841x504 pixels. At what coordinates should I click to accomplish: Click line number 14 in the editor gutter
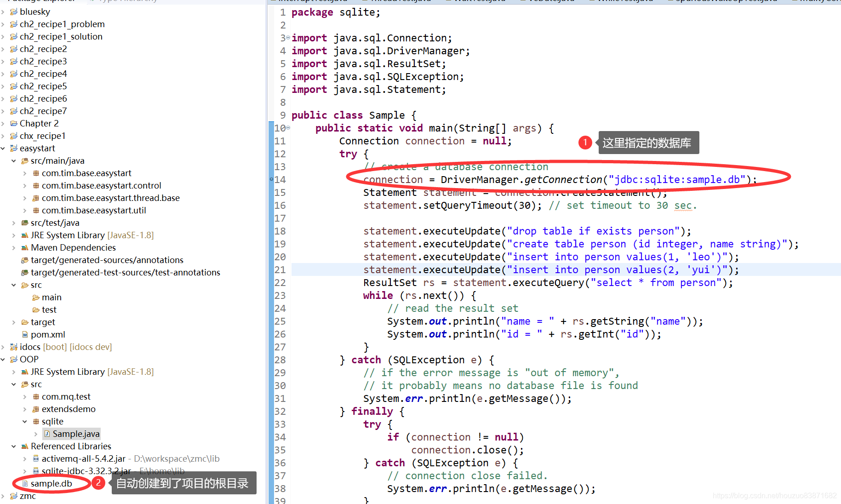(280, 179)
